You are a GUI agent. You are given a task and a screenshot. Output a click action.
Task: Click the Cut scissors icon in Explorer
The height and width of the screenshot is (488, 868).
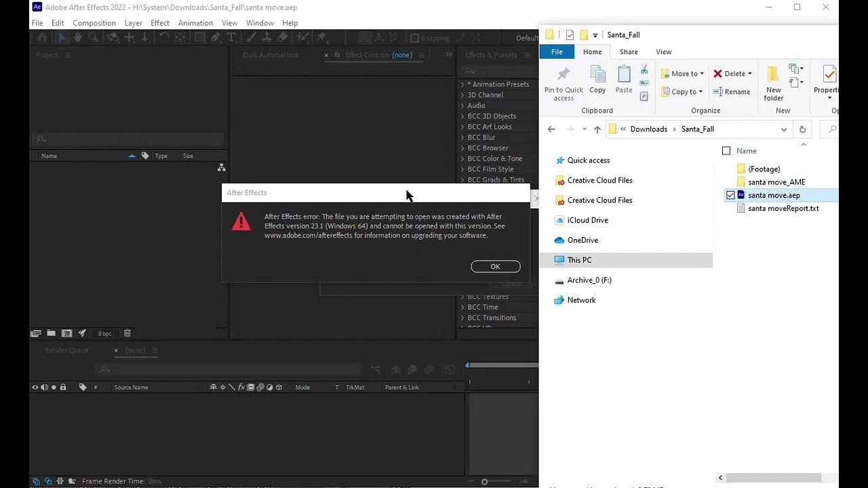click(644, 70)
